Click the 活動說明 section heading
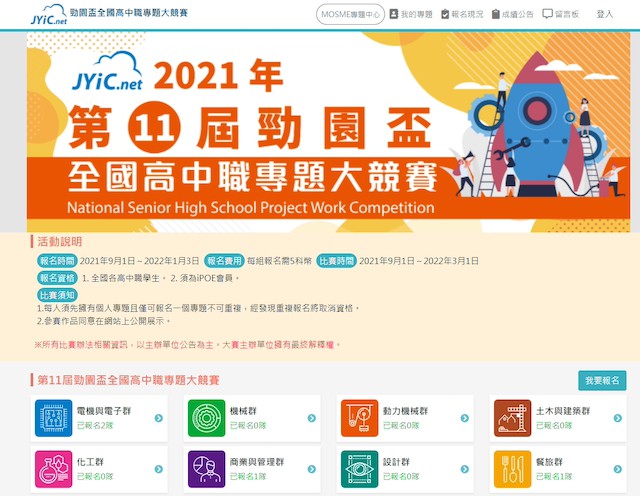Image resolution: width=640 pixels, height=496 pixels. tap(60, 242)
